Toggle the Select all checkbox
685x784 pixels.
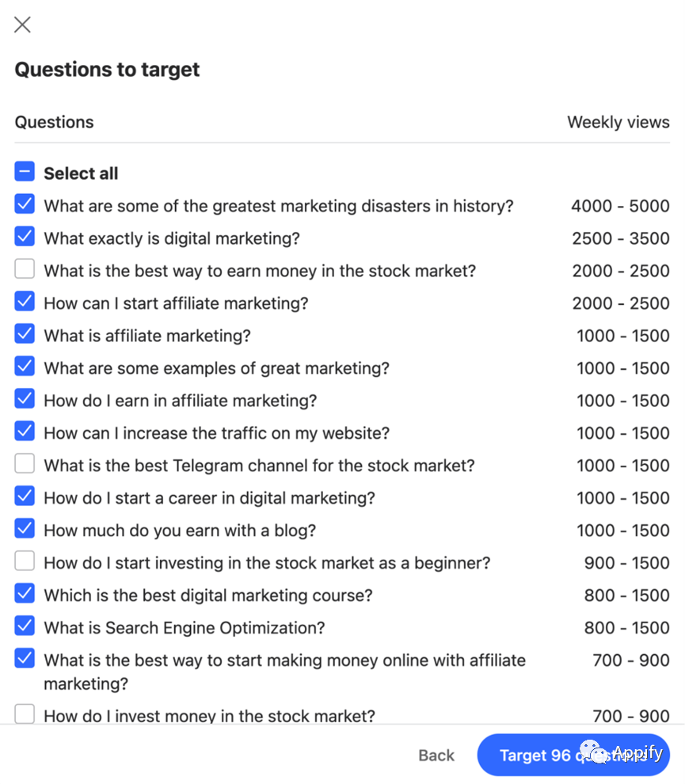click(25, 171)
